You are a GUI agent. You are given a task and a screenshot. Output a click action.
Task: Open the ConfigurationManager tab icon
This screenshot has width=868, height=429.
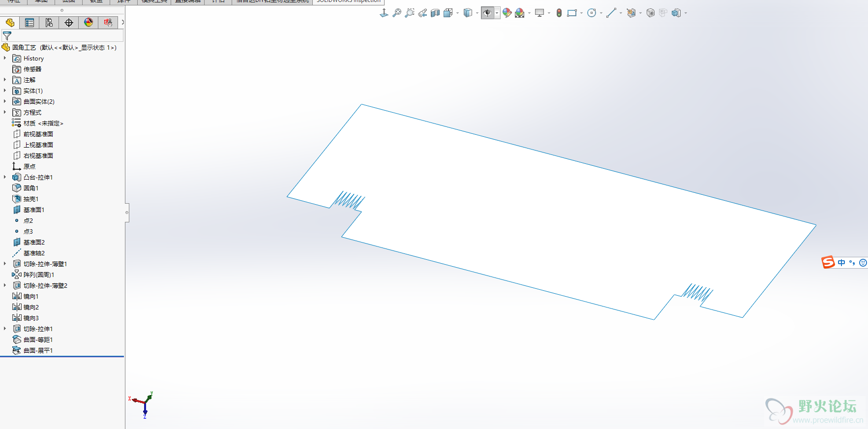click(x=49, y=23)
